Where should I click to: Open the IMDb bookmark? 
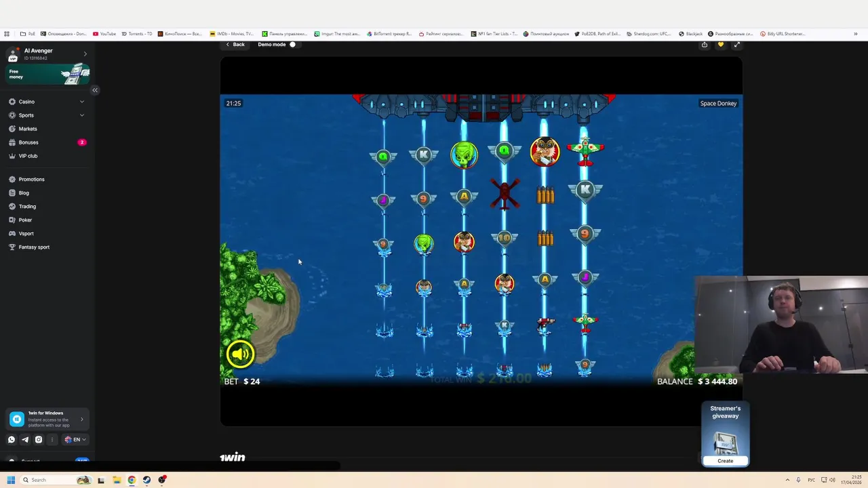click(x=232, y=34)
